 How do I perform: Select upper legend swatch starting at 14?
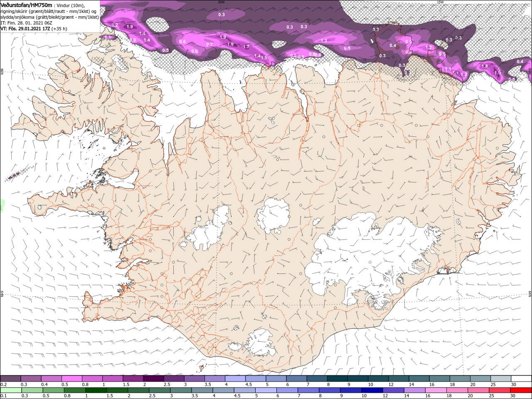coord(419,379)
